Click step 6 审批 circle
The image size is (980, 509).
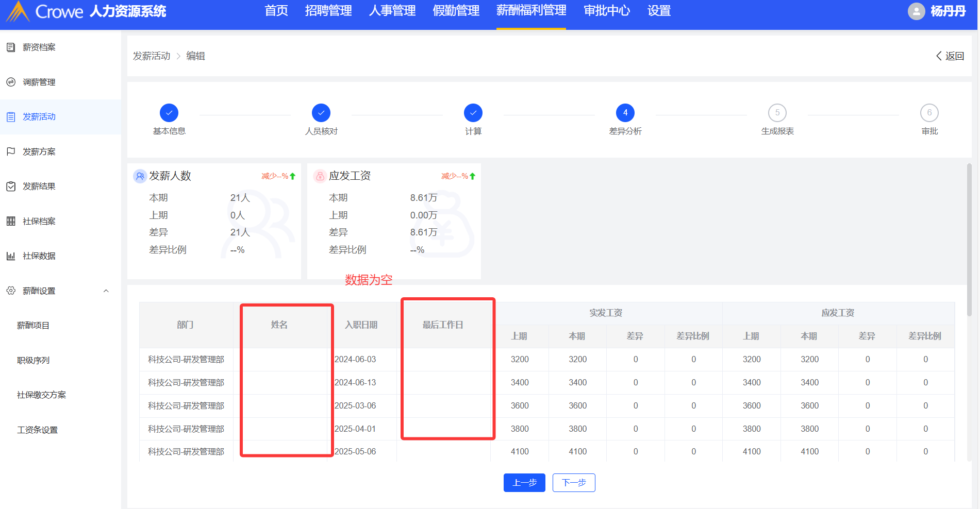(929, 113)
